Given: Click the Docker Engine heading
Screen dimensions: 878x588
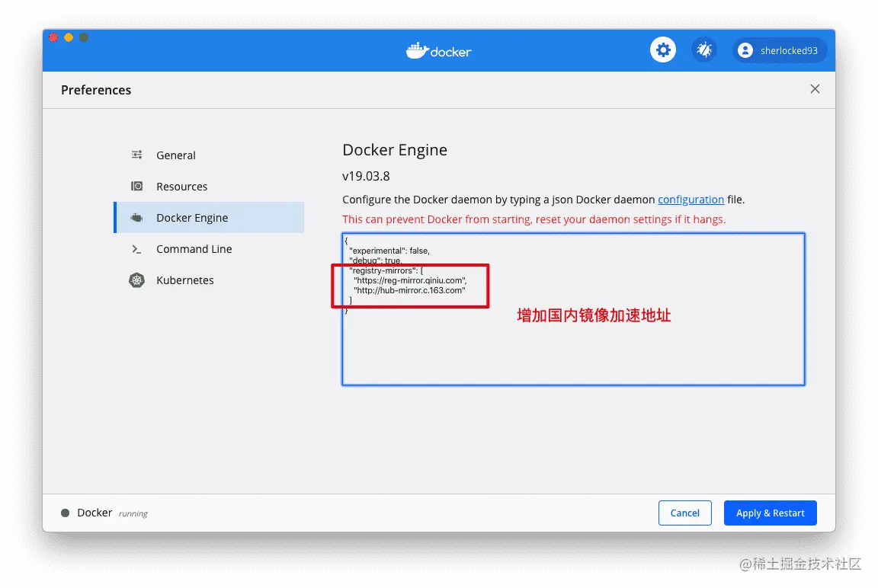Looking at the screenshot, I should tap(395, 150).
